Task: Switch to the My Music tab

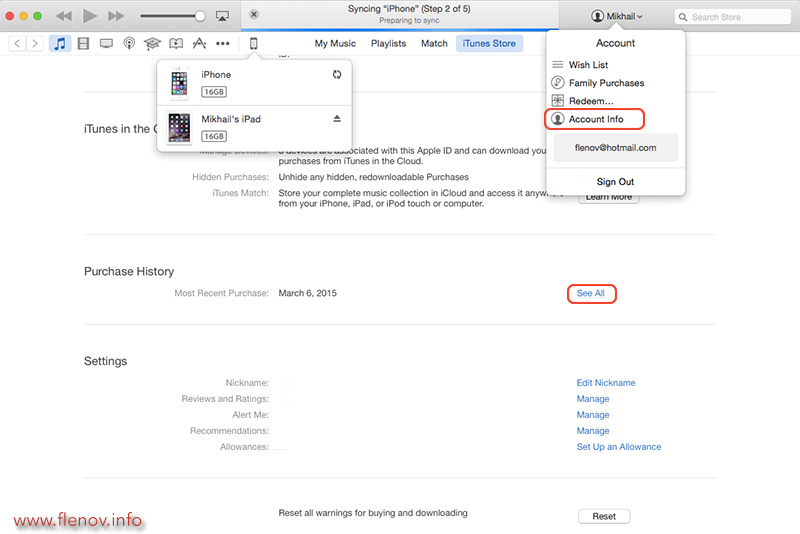Action: coord(335,43)
